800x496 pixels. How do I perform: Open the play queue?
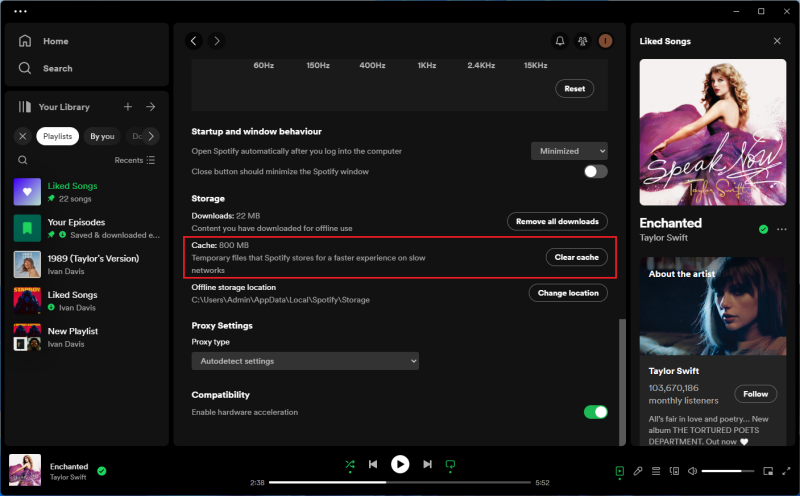click(x=656, y=471)
